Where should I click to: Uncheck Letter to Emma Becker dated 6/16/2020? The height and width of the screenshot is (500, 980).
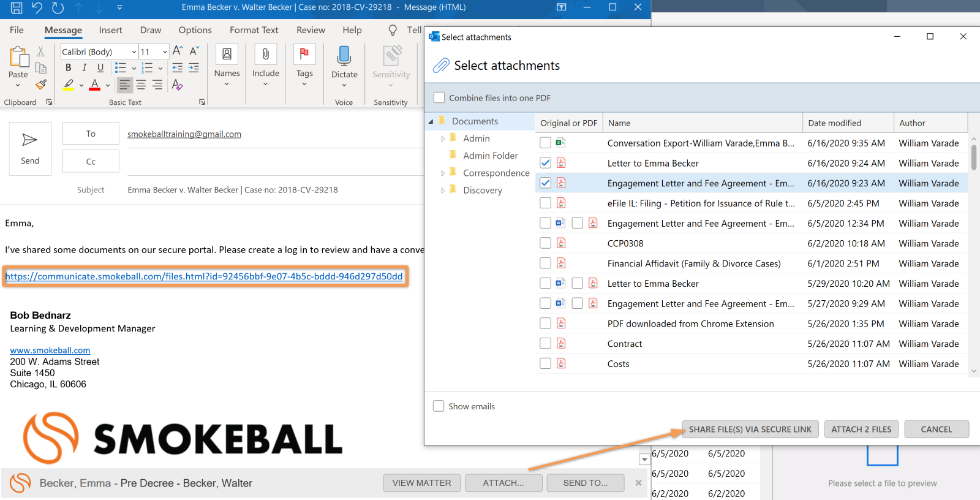pos(545,163)
